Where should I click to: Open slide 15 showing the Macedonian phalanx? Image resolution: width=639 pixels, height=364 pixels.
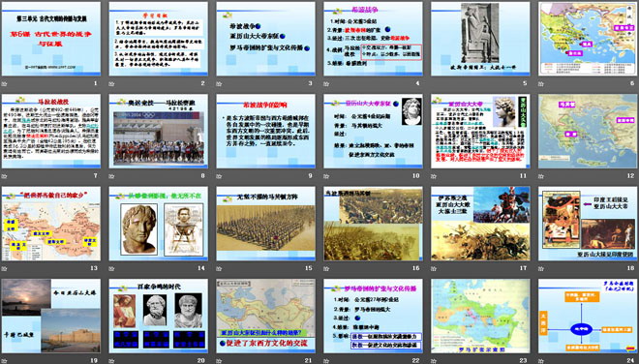tap(265, 224)
